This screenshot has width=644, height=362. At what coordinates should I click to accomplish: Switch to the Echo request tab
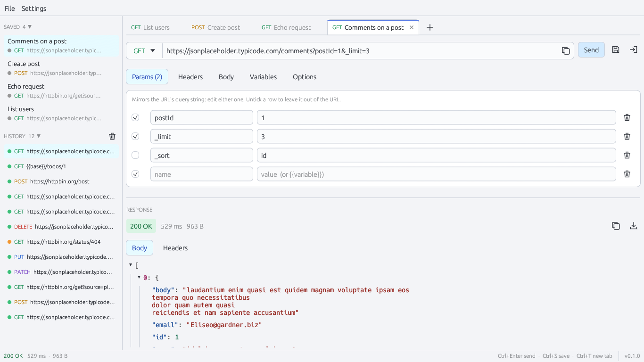coord(286,27)
